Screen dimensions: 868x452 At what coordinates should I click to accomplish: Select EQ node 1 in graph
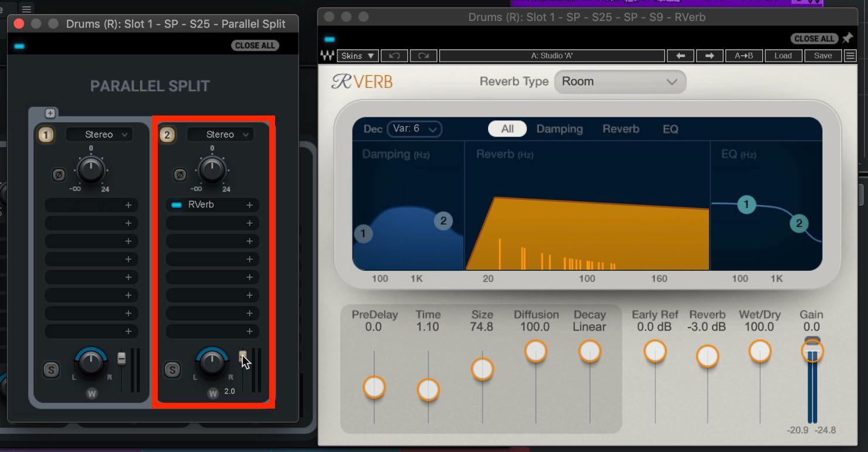747,205
